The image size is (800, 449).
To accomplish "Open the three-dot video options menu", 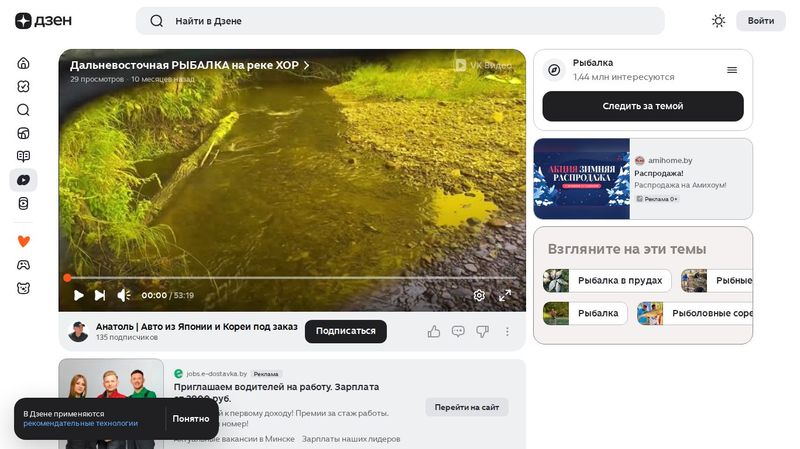I will [507, 331].
